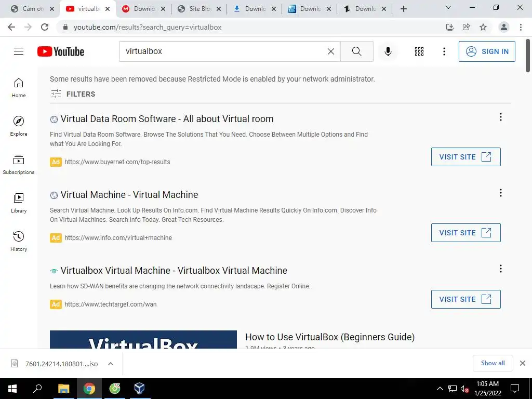532x399 pixels.
Task: Open Explore in sidebar
Action: [19, 126]
